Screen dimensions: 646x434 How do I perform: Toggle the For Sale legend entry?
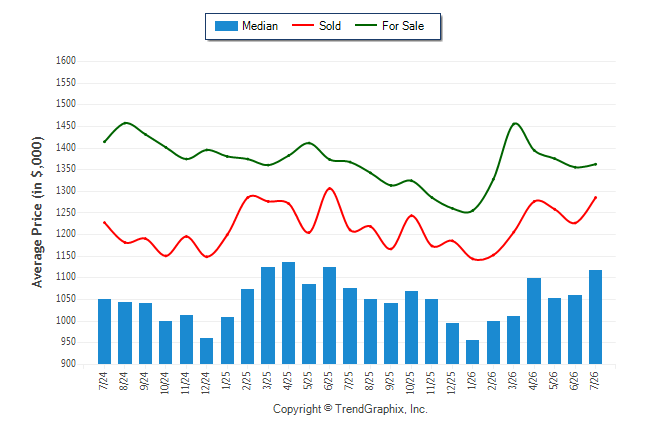pyautogui.click(x=389, y=26)
